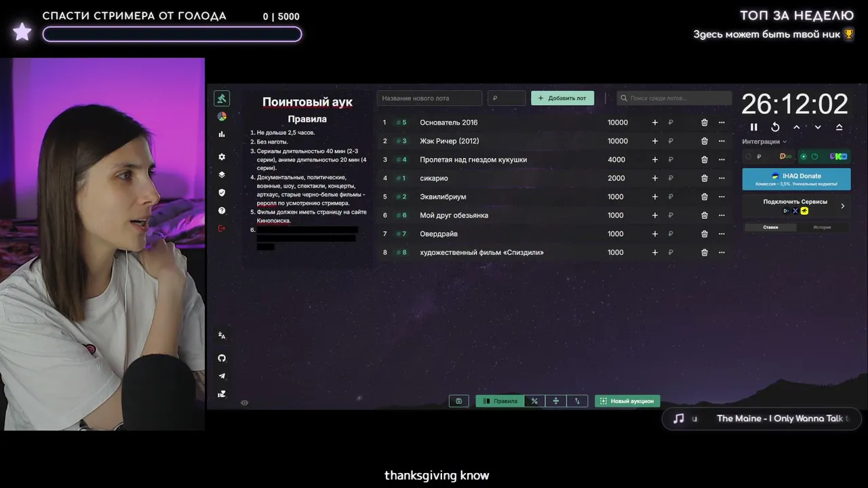The image size is (868, 488).
Task: Expand the Подключить Сервисы panel
Action: (796, 206)
